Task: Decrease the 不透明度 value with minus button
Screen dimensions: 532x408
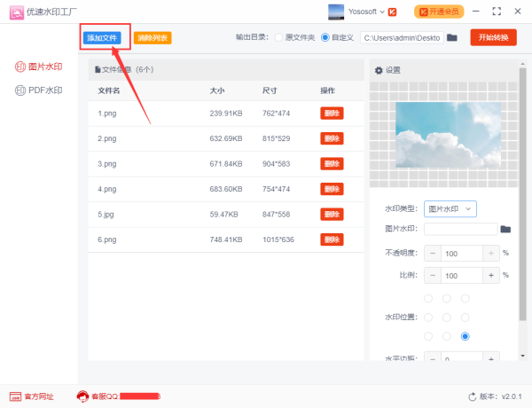Action: [x=433, y=253]
